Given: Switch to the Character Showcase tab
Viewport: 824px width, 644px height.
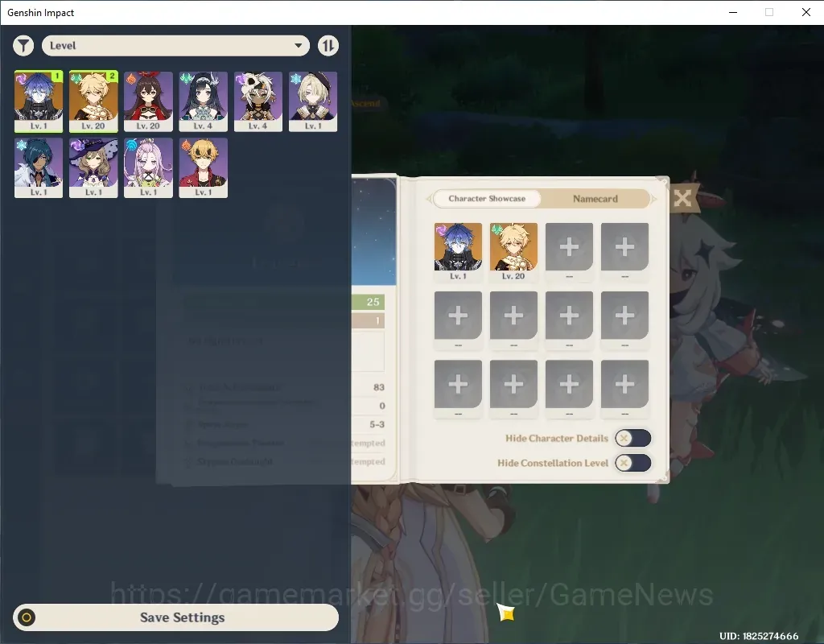Looking at the screenshot, I should pos(487,199).
